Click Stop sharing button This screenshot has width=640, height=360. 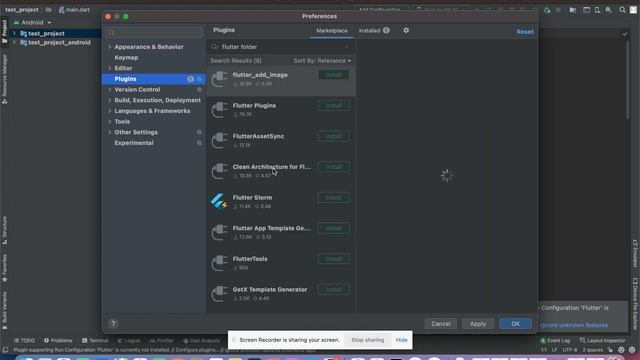(x=367, y=340)
